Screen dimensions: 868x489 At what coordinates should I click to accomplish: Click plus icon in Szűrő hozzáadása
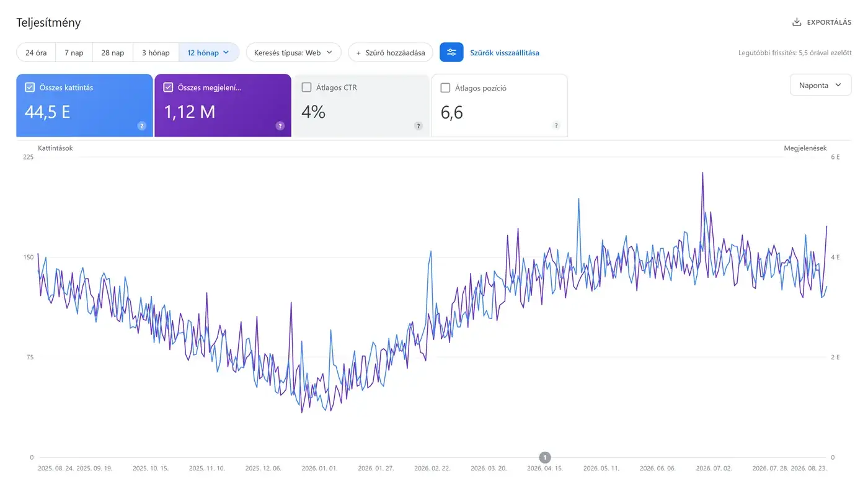(358, 53)
